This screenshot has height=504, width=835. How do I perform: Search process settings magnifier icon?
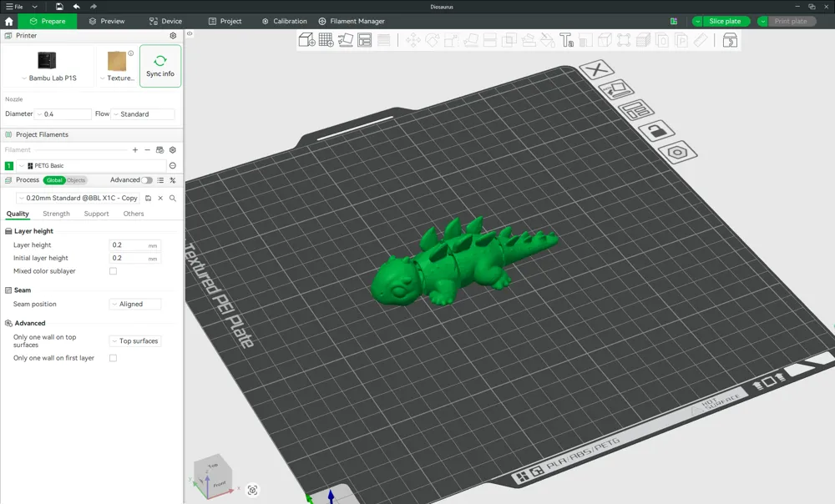coord(173,198)
